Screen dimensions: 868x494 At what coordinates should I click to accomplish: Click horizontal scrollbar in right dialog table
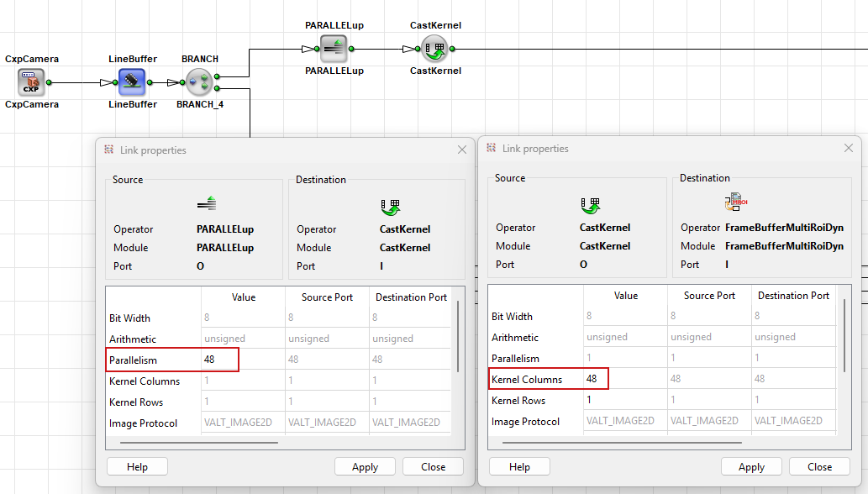coord(622,443)
